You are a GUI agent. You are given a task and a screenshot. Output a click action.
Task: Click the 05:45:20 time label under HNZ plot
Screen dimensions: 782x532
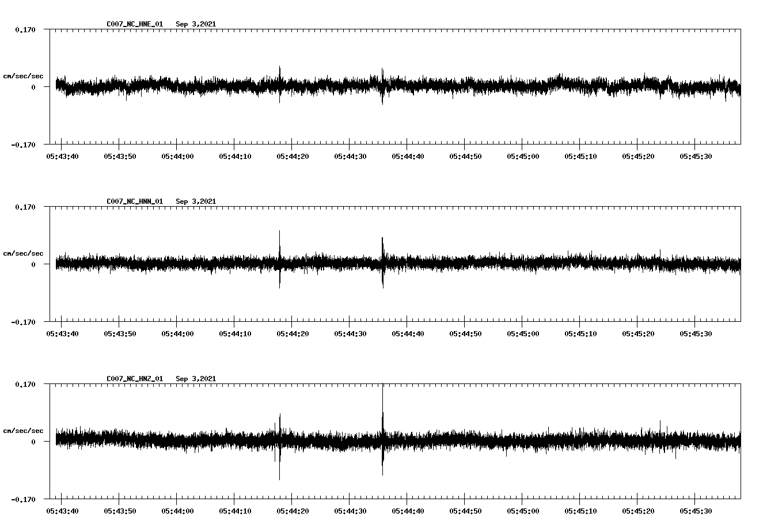(x=638, y=511)
